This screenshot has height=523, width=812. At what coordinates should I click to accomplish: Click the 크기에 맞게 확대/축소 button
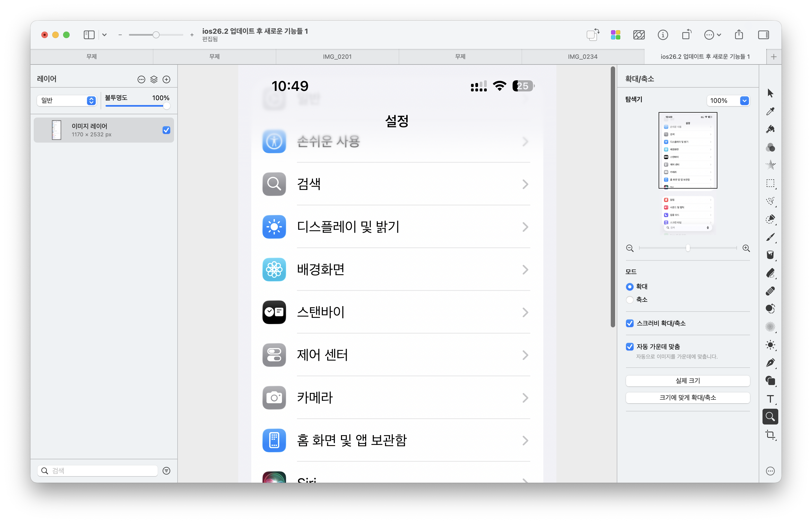(687, 398)
